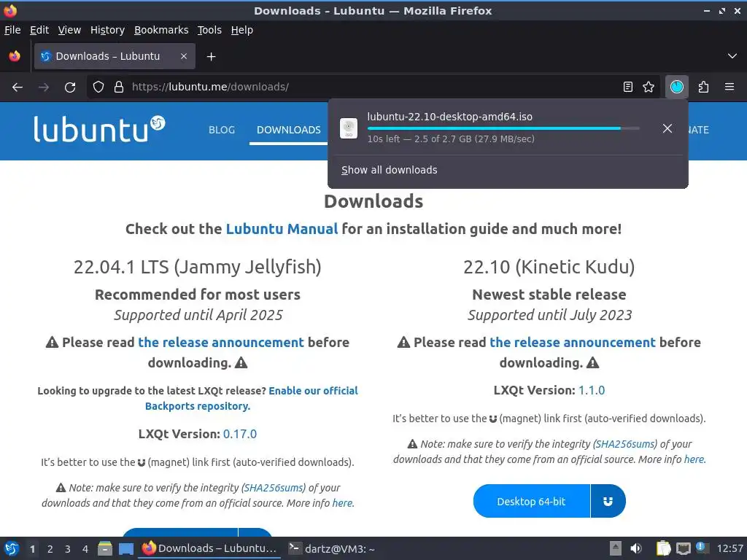Screen dimensions: 747x560
Task: Click 'here' link in Kinetic Kudu note
Action: click(694, 459)
